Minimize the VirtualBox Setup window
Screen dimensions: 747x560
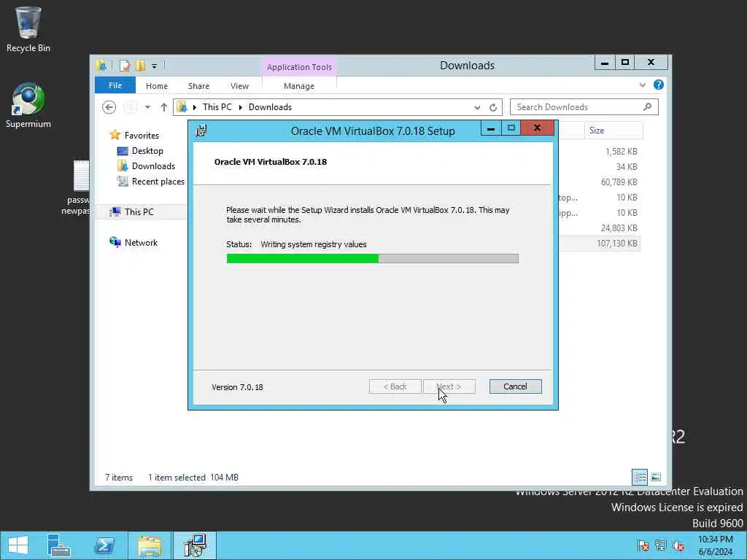tap(491, 128)
